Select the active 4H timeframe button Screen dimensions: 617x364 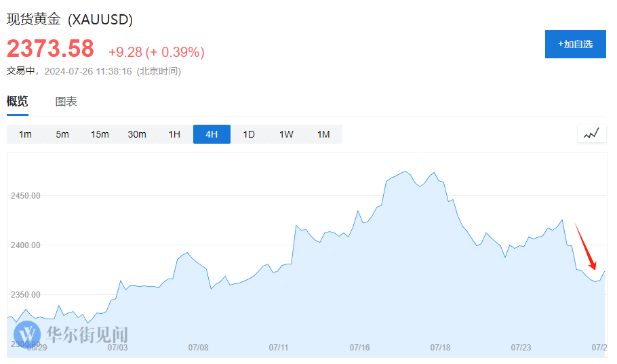coord(212,134)
